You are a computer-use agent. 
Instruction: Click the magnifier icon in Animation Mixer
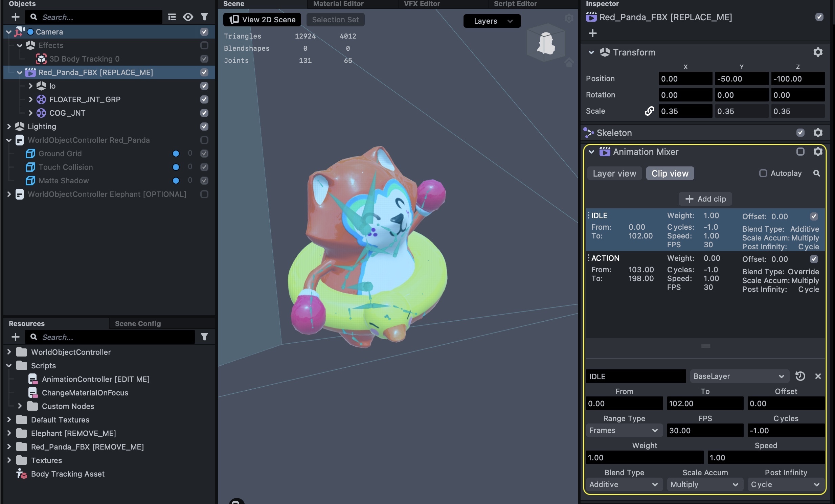tap(817, 174)
